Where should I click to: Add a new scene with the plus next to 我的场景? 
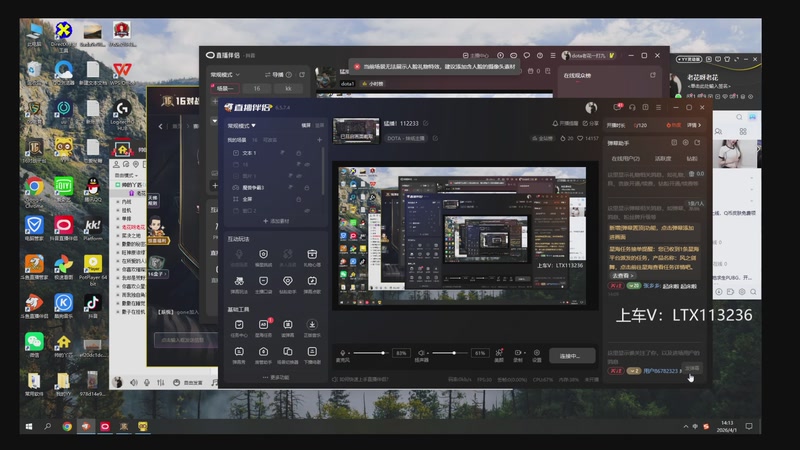click(x=319, y=140)
